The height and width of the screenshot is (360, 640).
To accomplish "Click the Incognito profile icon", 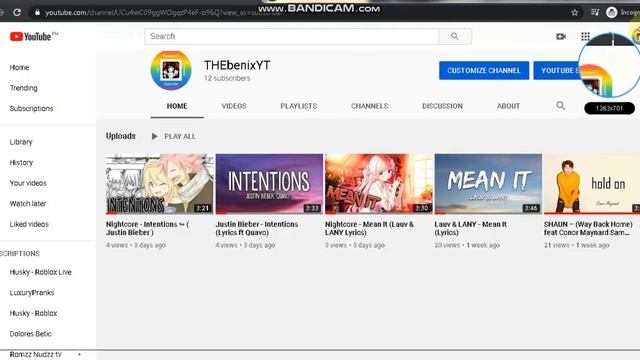I will pyautogui.click(x=611, y=13).
